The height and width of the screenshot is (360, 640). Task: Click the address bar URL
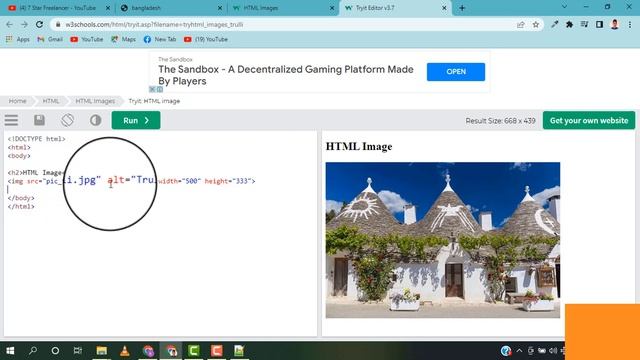click(154, 24)
